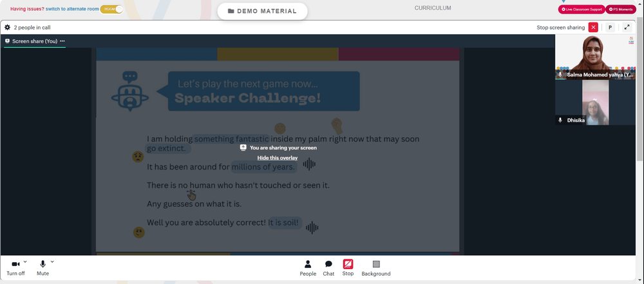Expand microphone options chevron

pos(52,261)
